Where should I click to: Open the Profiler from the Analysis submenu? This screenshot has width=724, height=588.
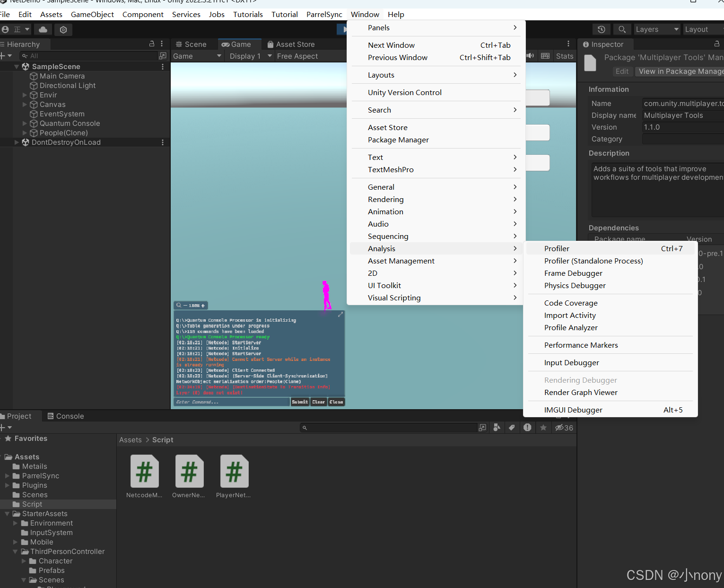(x=557, y=248)
